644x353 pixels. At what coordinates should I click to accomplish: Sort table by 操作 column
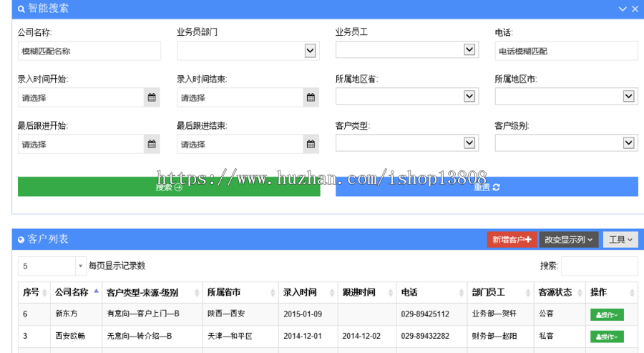612,292
